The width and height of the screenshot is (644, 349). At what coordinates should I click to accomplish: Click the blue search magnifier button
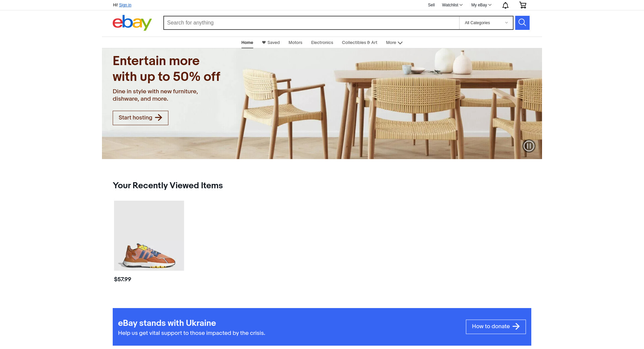tap(522, 23)
